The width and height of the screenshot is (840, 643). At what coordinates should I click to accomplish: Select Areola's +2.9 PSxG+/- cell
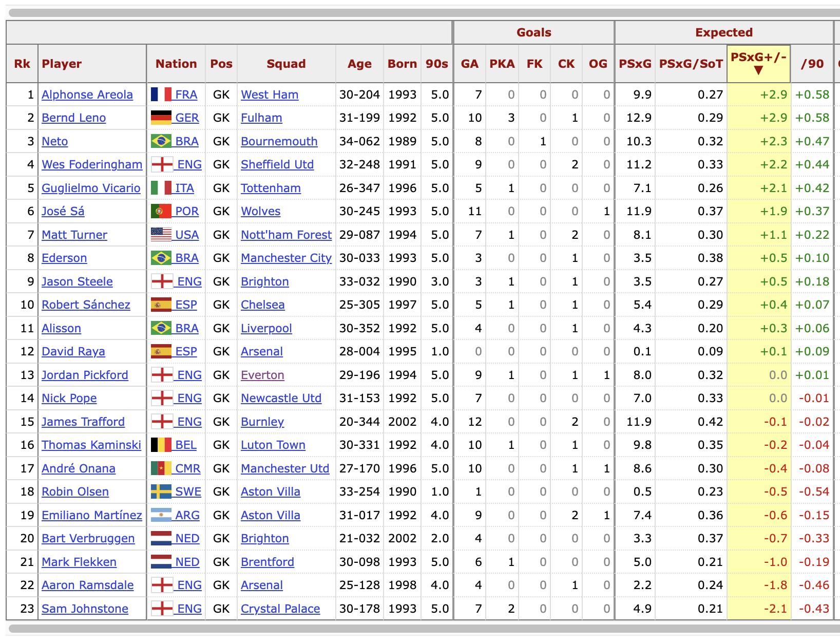(758, 94)
